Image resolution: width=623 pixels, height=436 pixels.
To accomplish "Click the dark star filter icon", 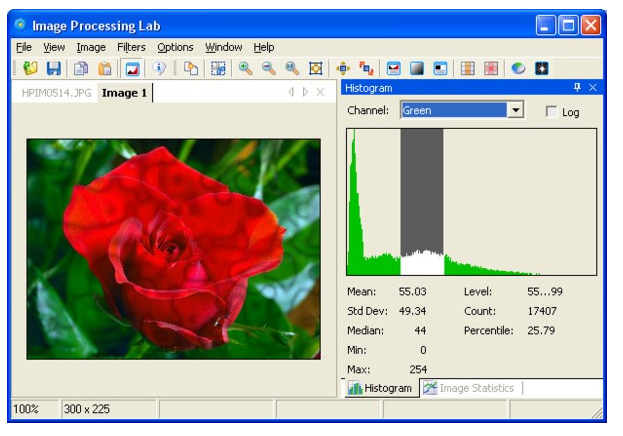I will coord(542,68).
